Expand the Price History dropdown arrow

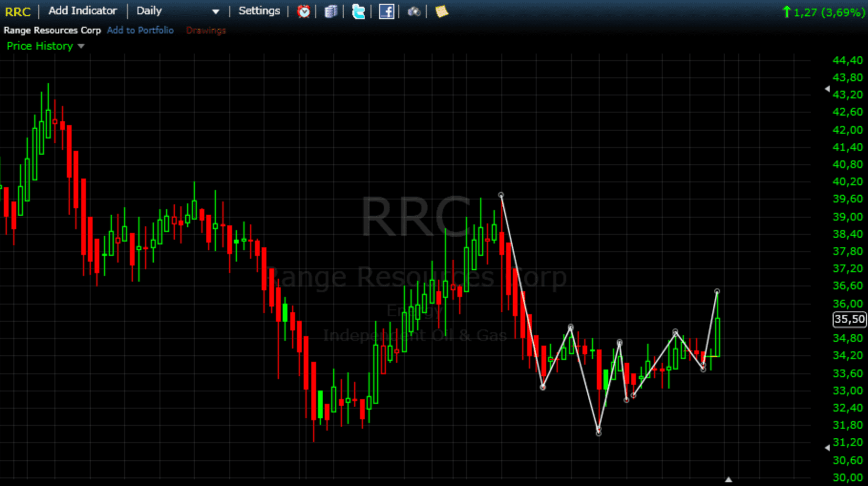pyautogui.click(x=81, y=46)
